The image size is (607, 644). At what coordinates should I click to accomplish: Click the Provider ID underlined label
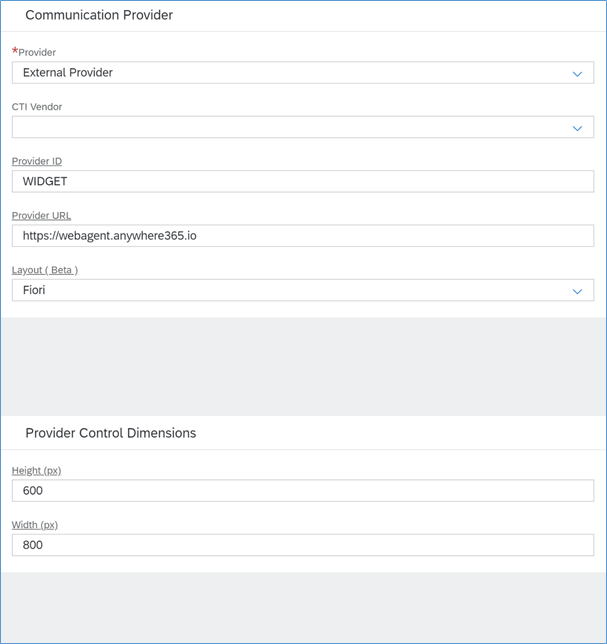tap(37, 161)
